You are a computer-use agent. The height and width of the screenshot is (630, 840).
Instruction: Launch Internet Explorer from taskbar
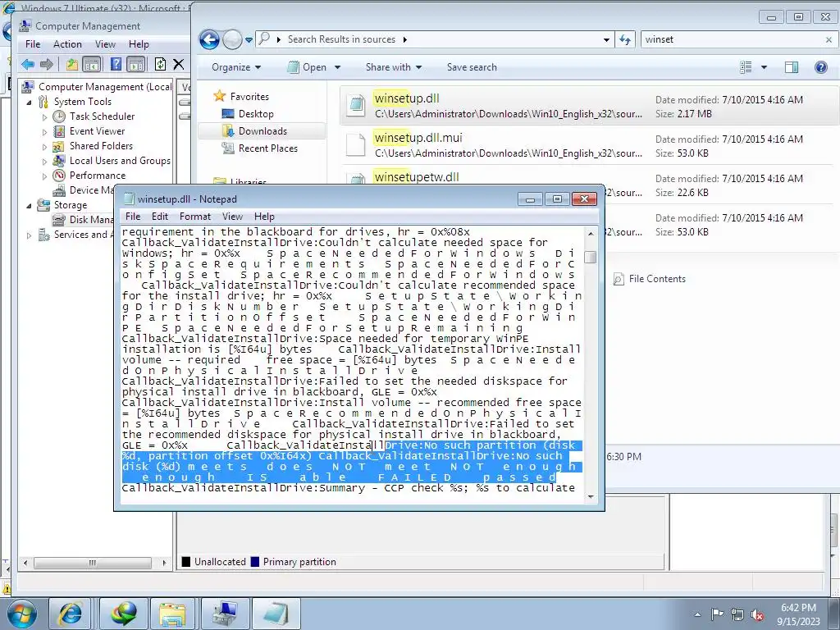(x=70, y=614)
